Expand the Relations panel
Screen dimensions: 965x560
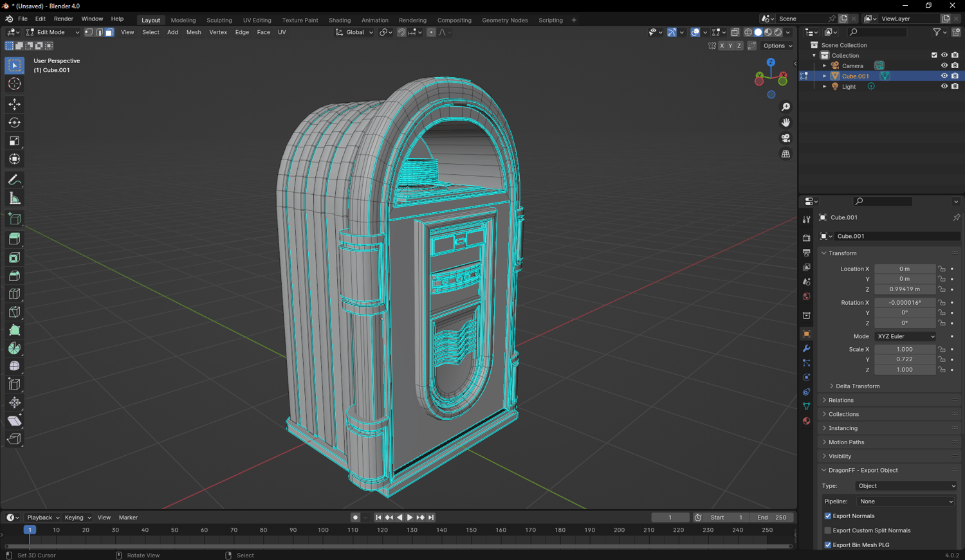(x=841, y=400)
